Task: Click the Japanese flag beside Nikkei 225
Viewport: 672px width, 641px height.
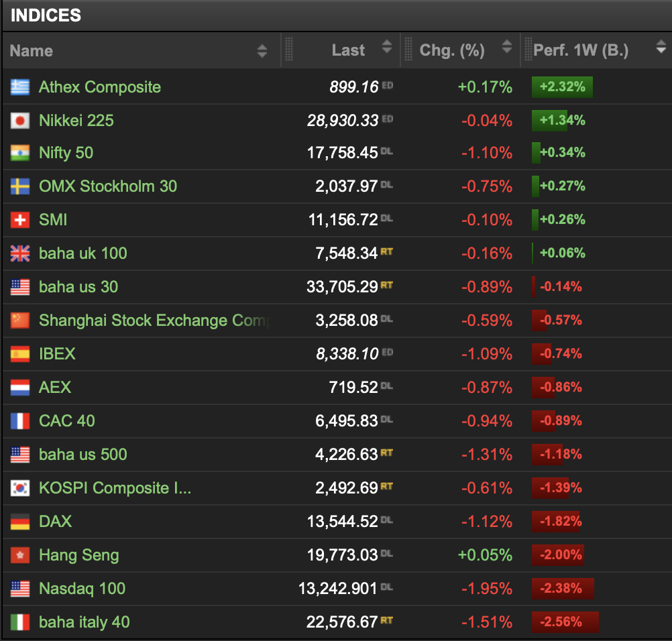Action: [x=20, y=121]
